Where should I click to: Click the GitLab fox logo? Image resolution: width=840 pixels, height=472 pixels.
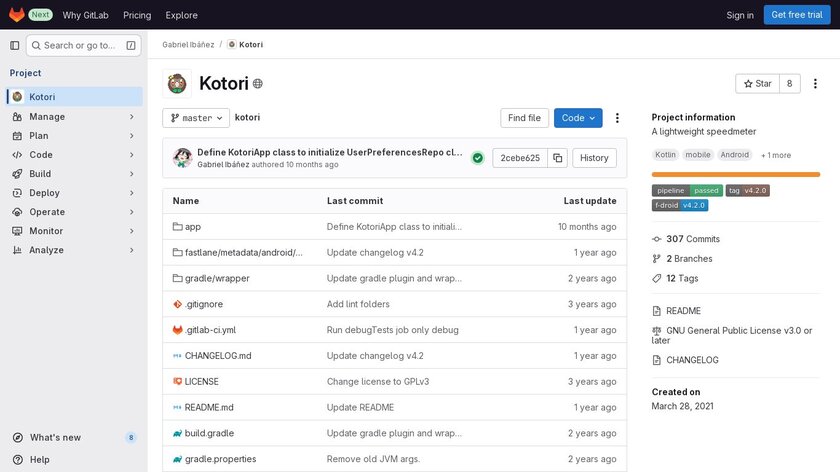pyautogui.click(x=17, y=15)
